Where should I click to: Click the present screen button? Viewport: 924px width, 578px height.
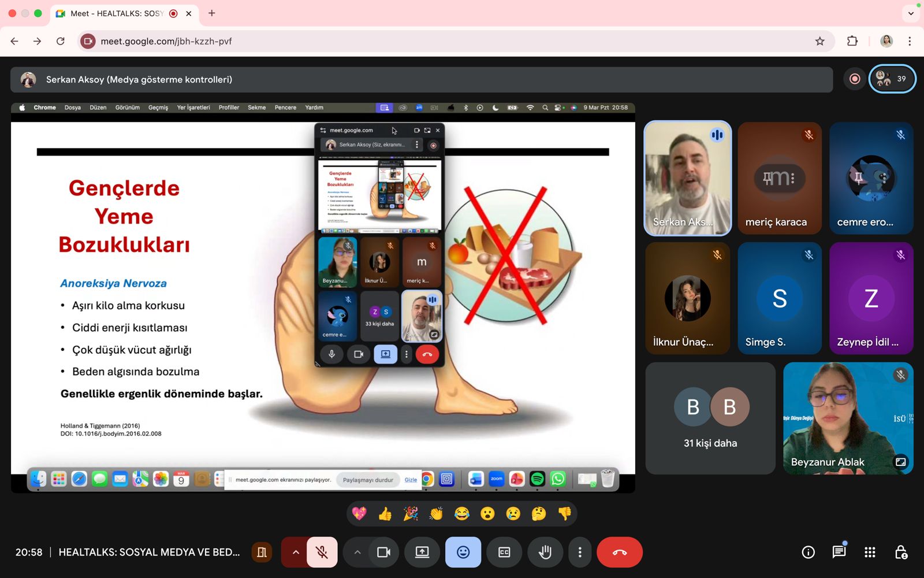(422, 552)
